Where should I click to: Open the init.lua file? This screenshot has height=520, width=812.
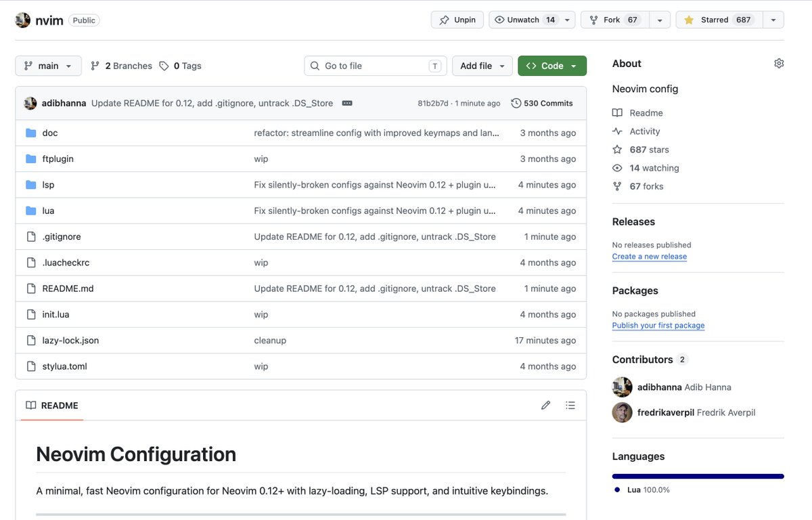(x=55, y=315)
